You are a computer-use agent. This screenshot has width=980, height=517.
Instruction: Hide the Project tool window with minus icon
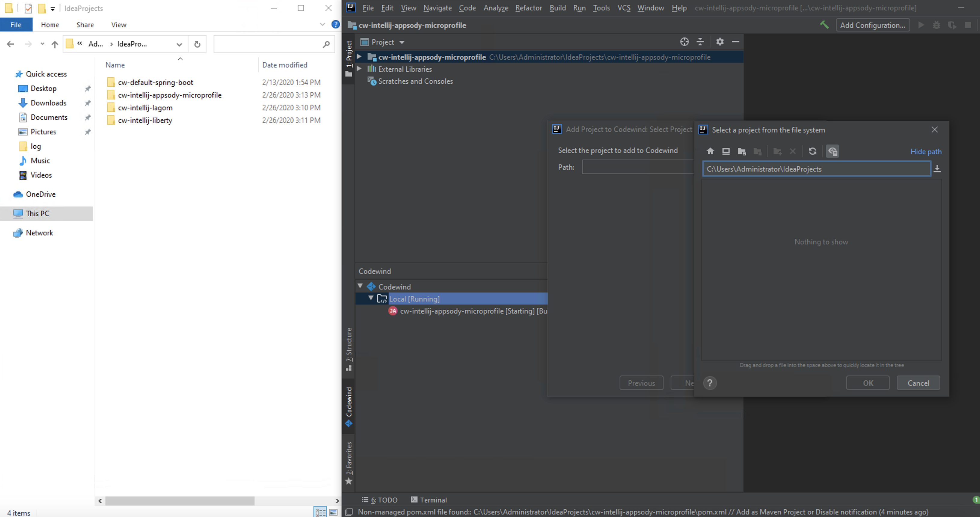point(735,42)
